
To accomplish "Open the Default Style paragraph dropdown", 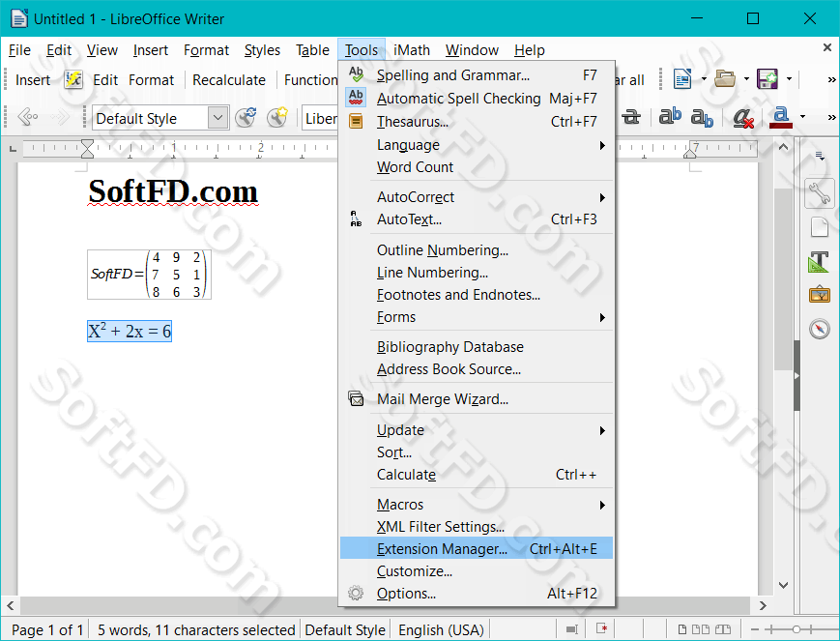I will (217, 118).
